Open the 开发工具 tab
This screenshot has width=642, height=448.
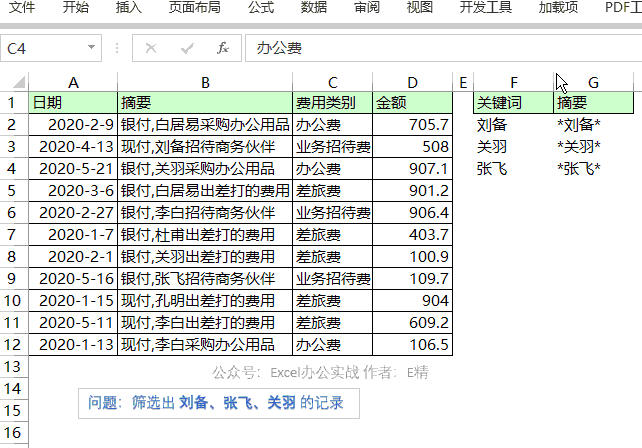click(x=485, y=8)
